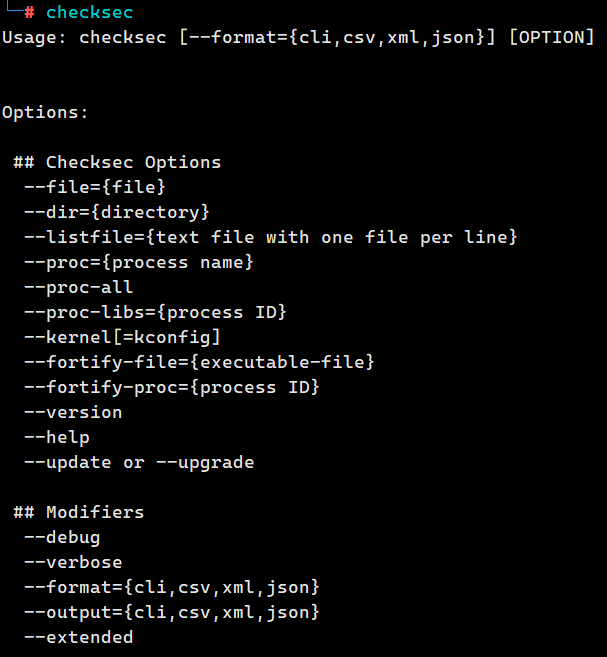Click the --help option text
607x657 pixels.
point(57,437)
